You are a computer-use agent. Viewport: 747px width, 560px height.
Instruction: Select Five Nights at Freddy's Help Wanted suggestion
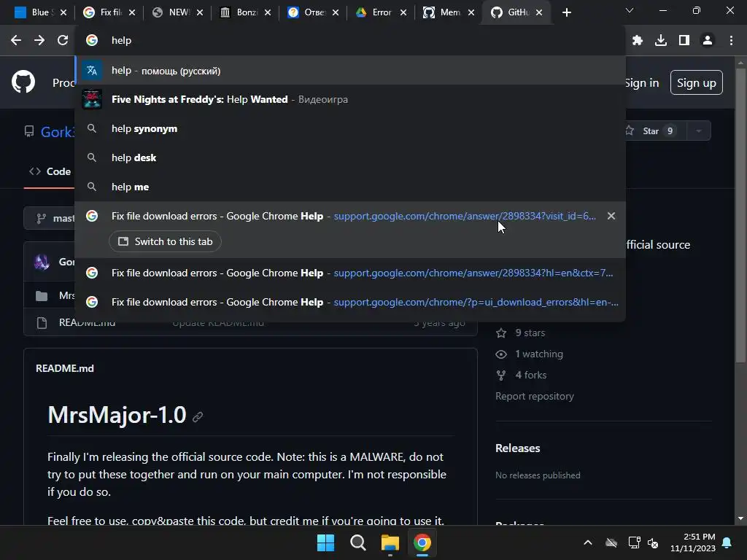(x=350, y=99)
